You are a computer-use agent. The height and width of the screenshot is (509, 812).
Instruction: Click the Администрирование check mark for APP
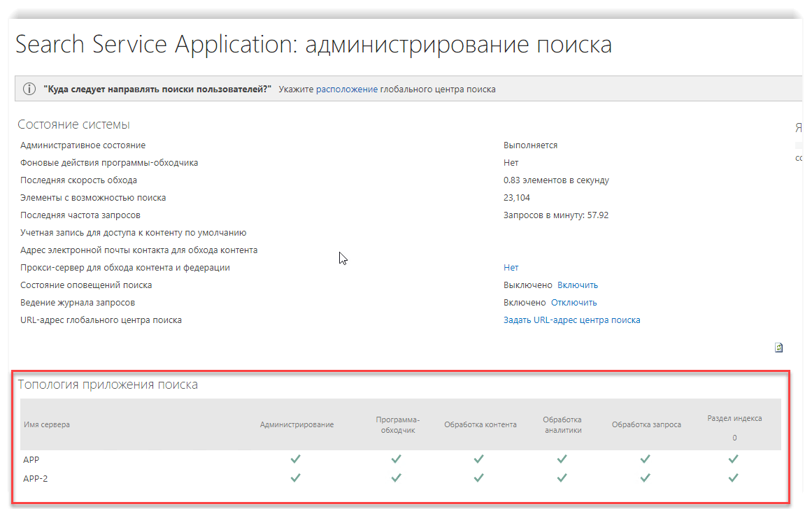coord(296,459)
